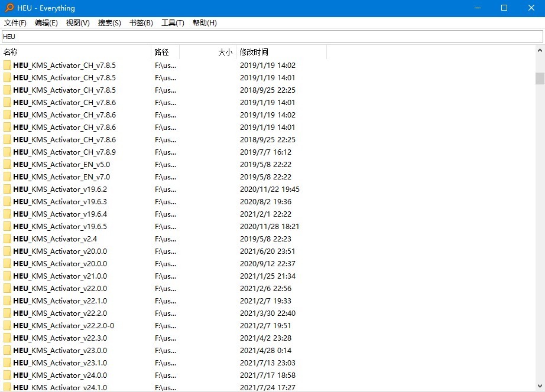Click folder icon of HEU_KMS_Activator_v19.6.3
The image size is (545, 392).
pyautogui.click(x=7, y=202)
